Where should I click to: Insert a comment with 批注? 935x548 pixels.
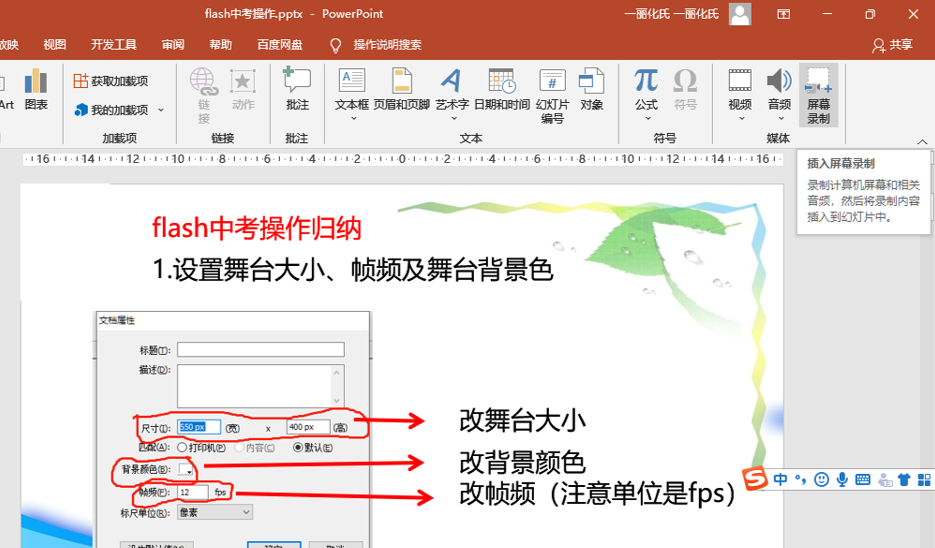click(x=297, y=89)
